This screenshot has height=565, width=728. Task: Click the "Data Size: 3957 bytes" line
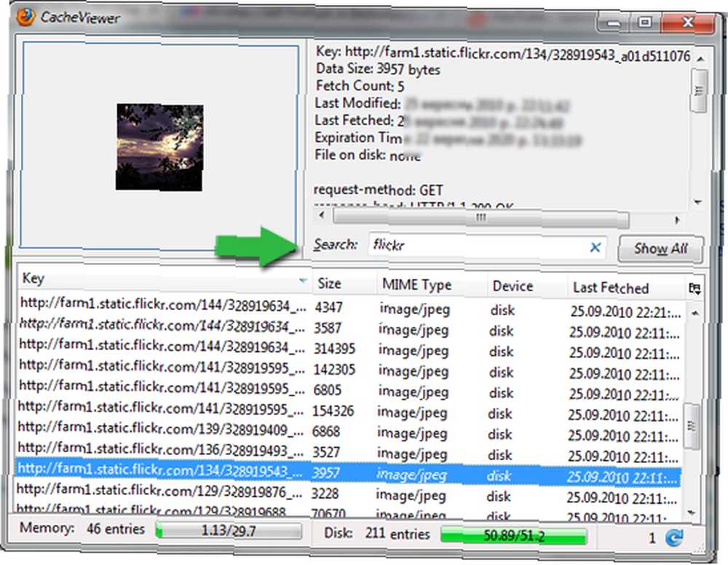378,69
